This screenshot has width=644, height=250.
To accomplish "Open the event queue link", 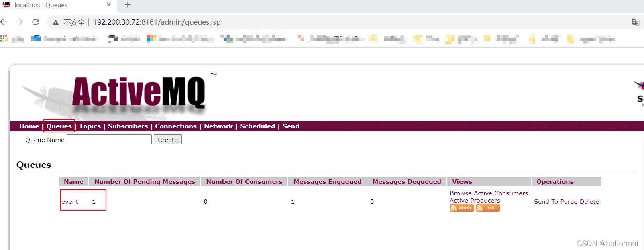I will 70,202.
